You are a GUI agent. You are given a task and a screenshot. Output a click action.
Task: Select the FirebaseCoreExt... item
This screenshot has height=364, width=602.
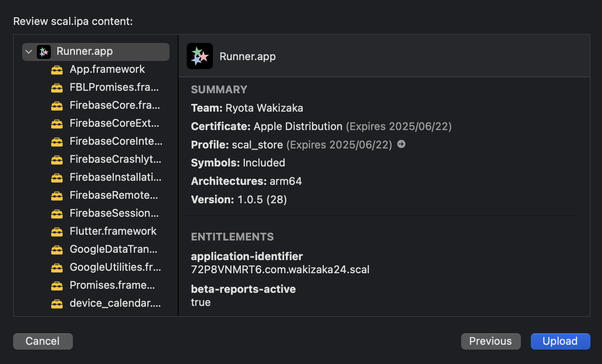point(114,123)
